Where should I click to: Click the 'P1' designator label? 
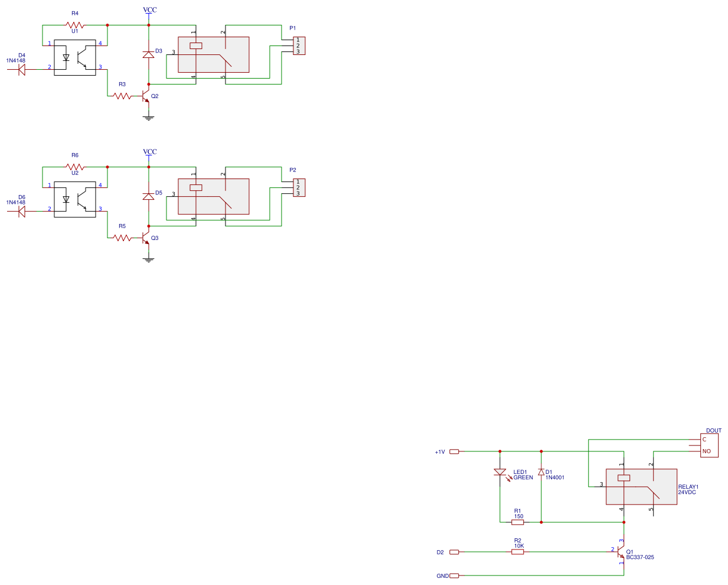pos(293,28)
